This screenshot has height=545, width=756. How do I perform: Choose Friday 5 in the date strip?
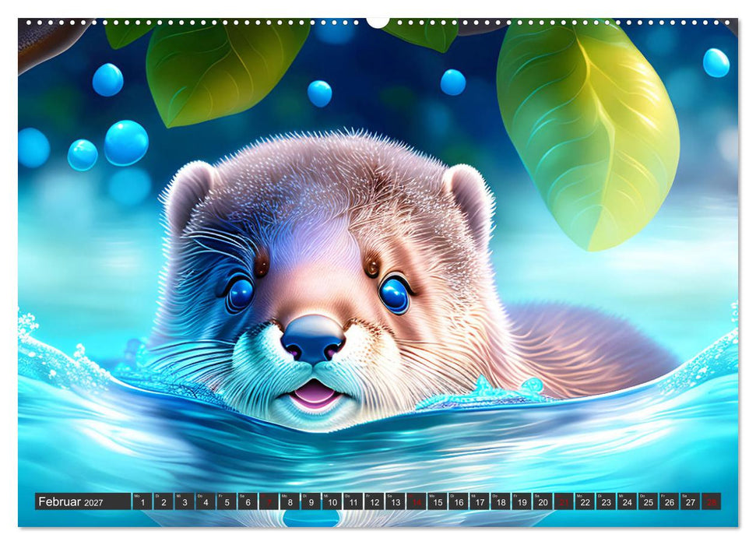tap(226, 501)
